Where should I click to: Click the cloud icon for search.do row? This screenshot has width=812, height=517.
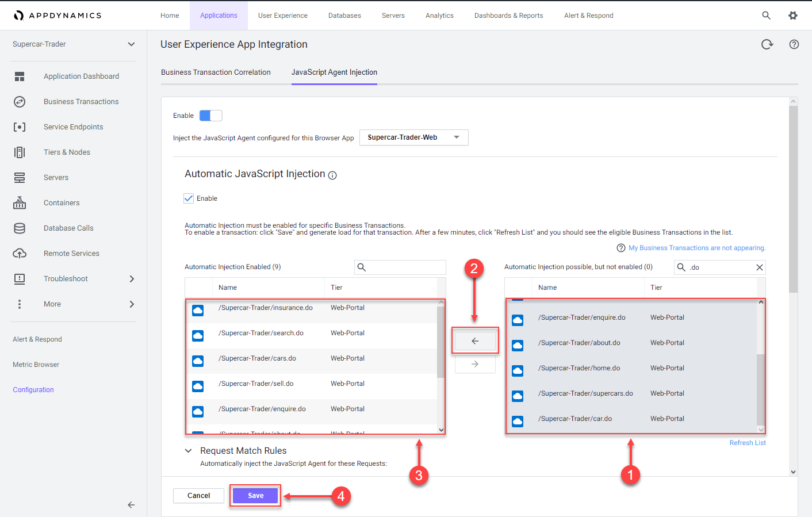coord(198,336)
